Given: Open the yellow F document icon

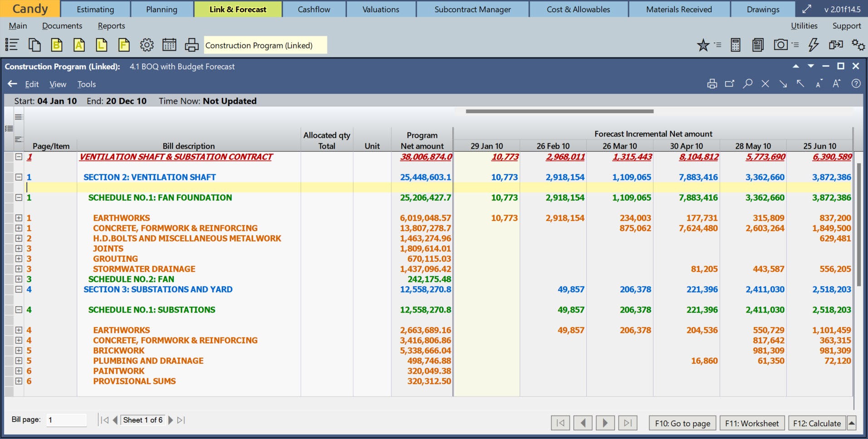Looking at the screenshot, I should coord(124,45).
